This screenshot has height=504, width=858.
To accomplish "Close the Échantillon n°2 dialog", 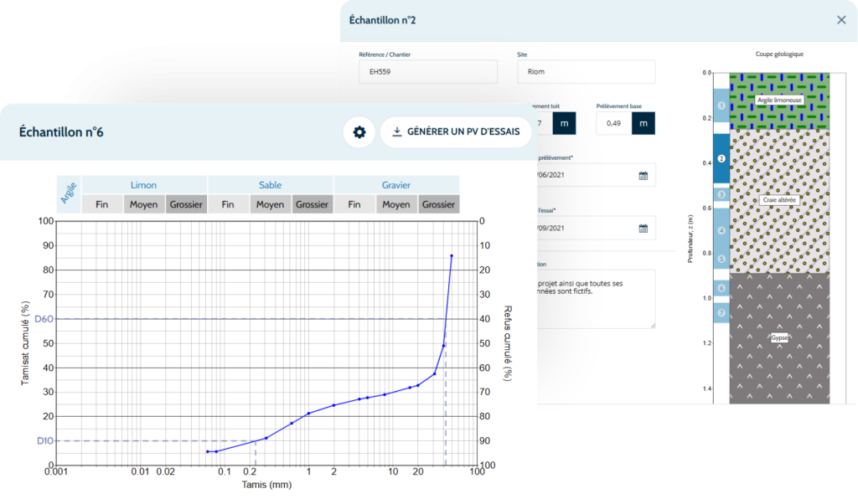I will [x=841, y=20].
